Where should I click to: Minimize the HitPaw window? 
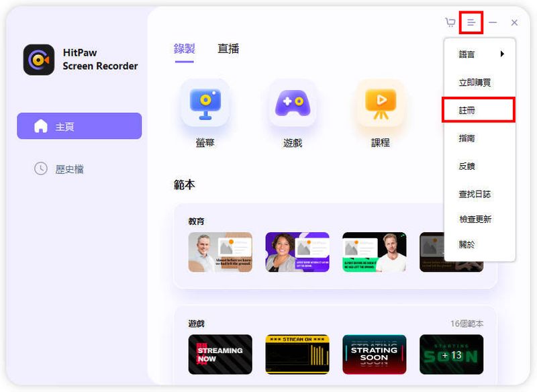[x=493, y=23]
